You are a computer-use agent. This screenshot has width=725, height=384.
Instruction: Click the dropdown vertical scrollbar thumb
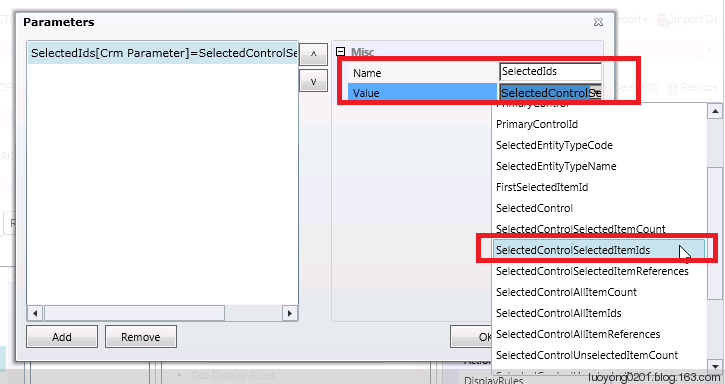715,234
